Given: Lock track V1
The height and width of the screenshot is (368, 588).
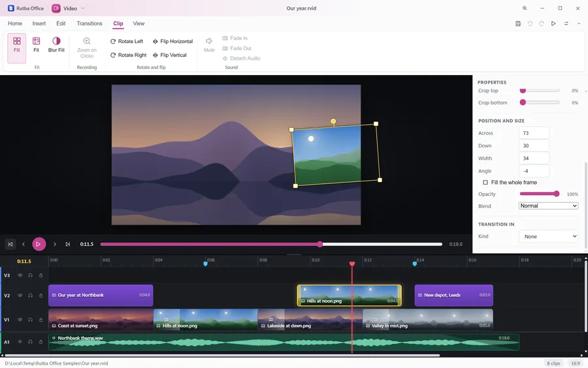Looking at the screenshot, I should pos(41,320).
